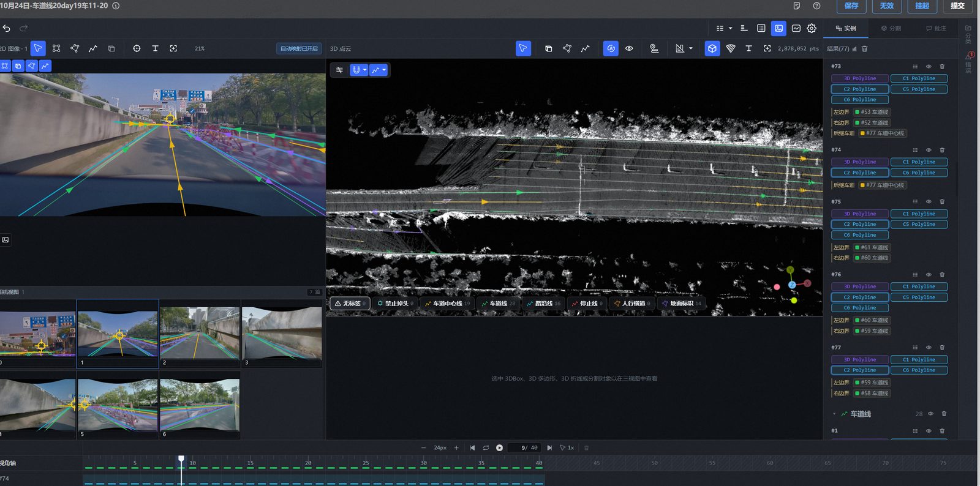Click the 挂起 button
Screen dimensions: 980x486
pyautogui.click(x=922, y=6)
